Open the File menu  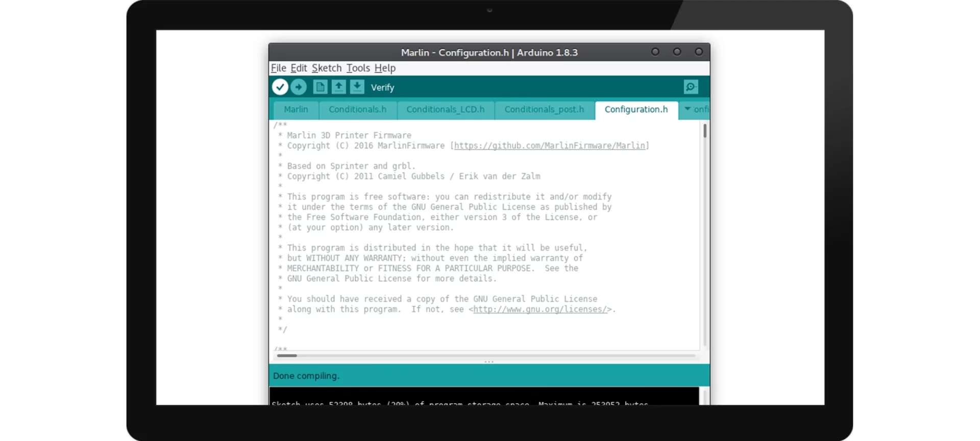(278, 68)
